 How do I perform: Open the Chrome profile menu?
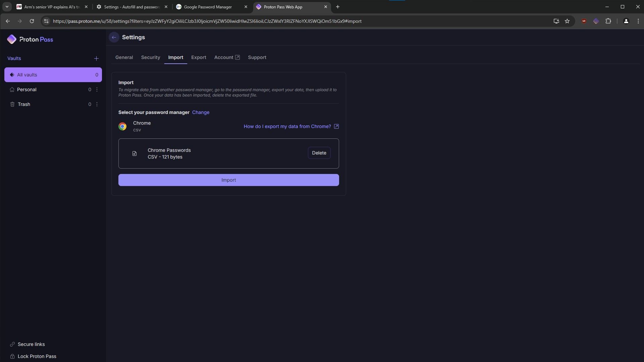tap(626, 21)
